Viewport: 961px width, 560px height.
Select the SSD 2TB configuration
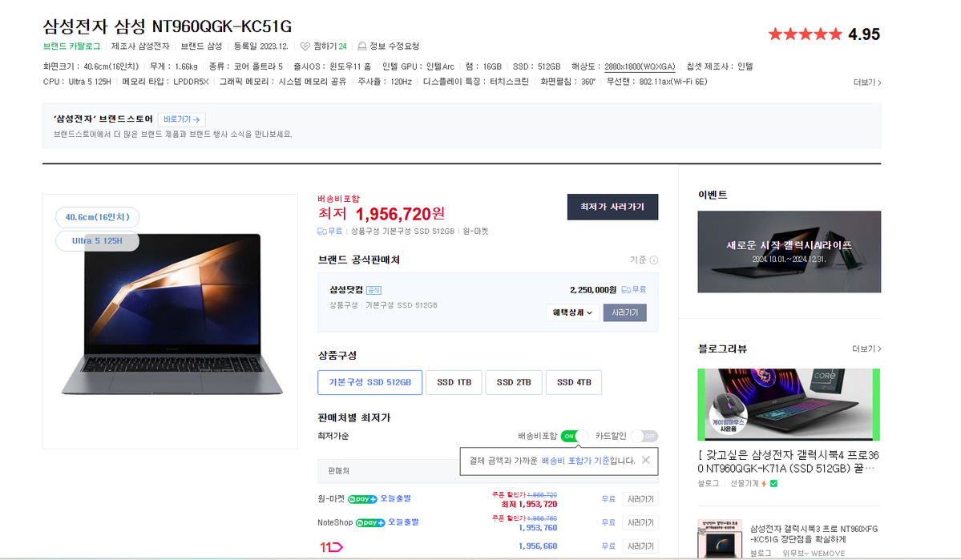coord(514,382)
